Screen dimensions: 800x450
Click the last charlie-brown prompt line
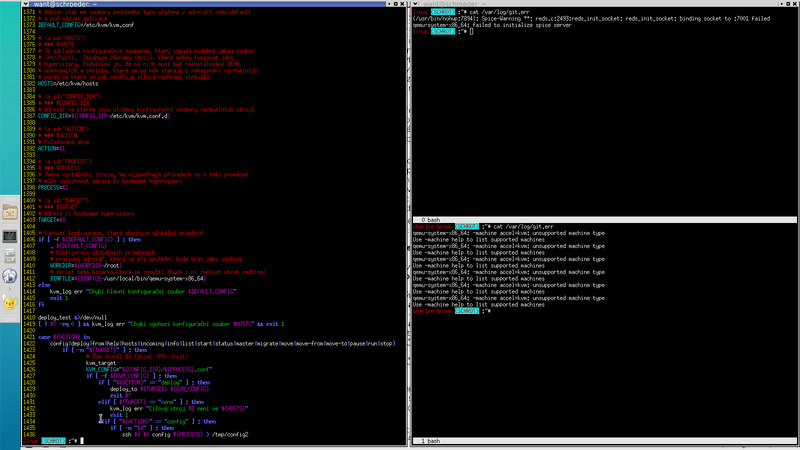pos(452,311)
